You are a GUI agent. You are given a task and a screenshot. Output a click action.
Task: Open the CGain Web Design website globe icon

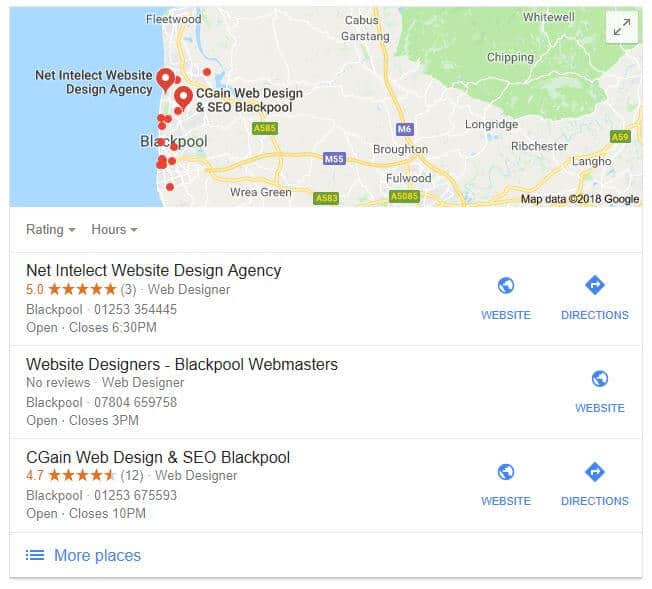[x=506, y=472]
